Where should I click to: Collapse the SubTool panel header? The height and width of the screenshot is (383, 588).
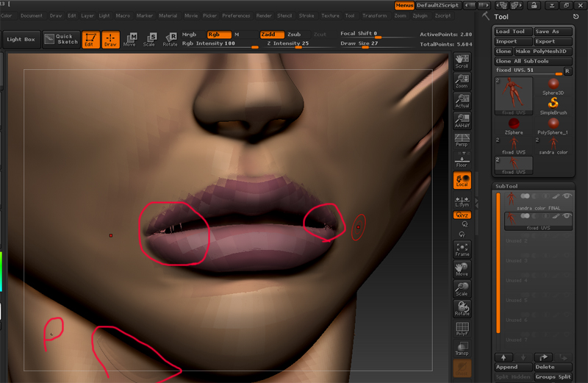click(507, 186)
